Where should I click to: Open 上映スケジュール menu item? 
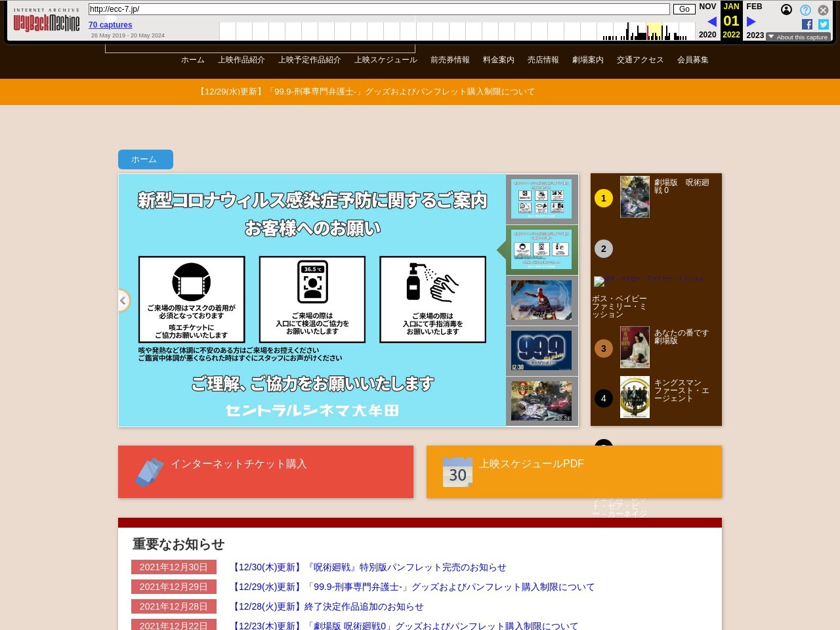[x=386, y=60]
